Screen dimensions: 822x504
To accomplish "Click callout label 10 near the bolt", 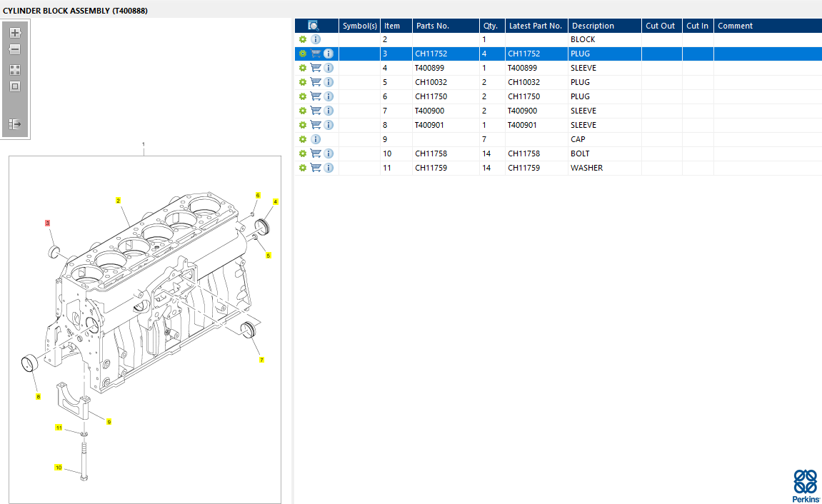I will click(x=59, y=468).
